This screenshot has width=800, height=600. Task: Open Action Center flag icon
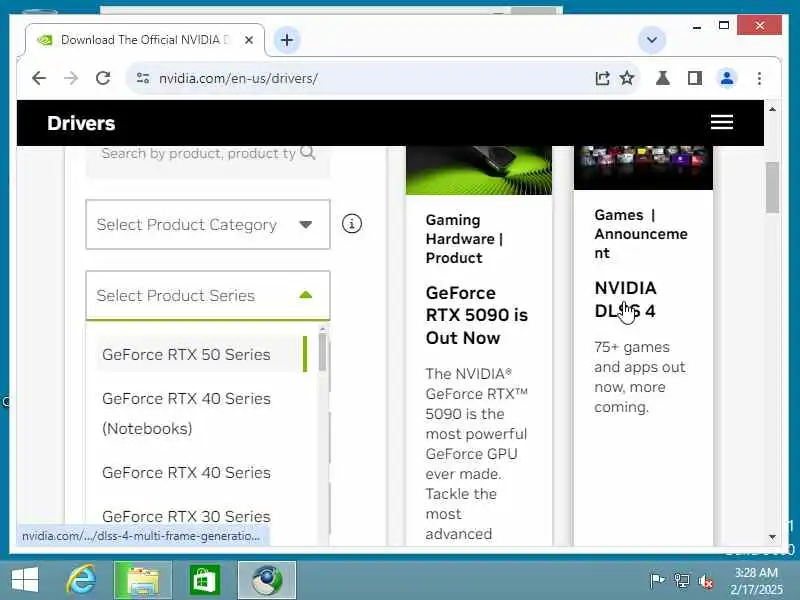click(657, 580)
